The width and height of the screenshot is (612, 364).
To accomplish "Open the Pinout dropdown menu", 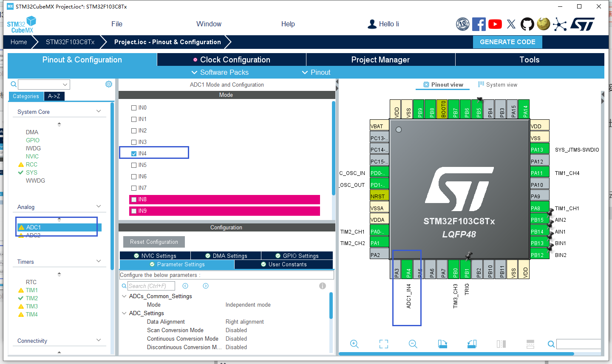I will pyautogui.click(x=316, y=72).
